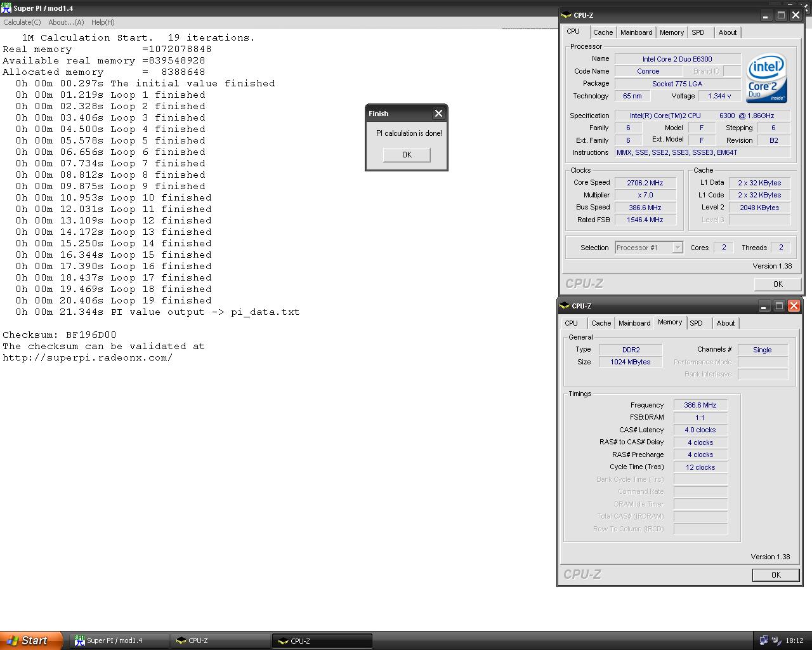812x650 pixels.
Task: Click the Channels # value Single
Action: (763, 350)
